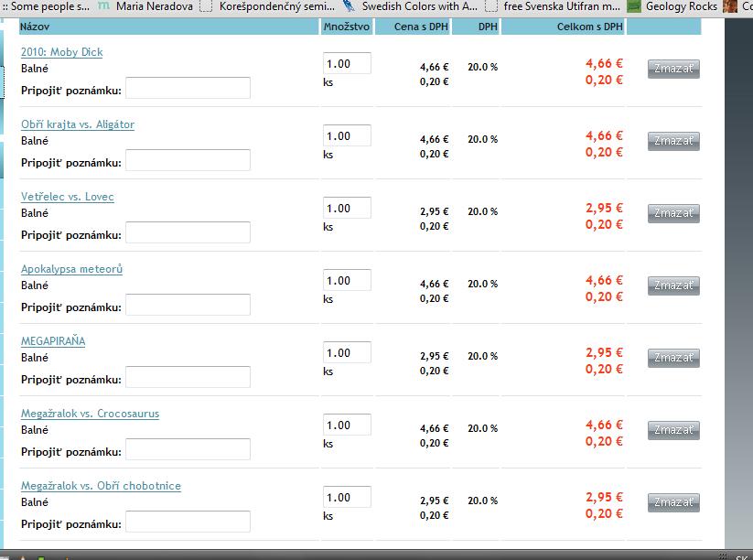This screenshot has height=560, width=753.
Task: Focus quantity field for Megažralok vs. Crocosaurus
Action: [347, 425]
